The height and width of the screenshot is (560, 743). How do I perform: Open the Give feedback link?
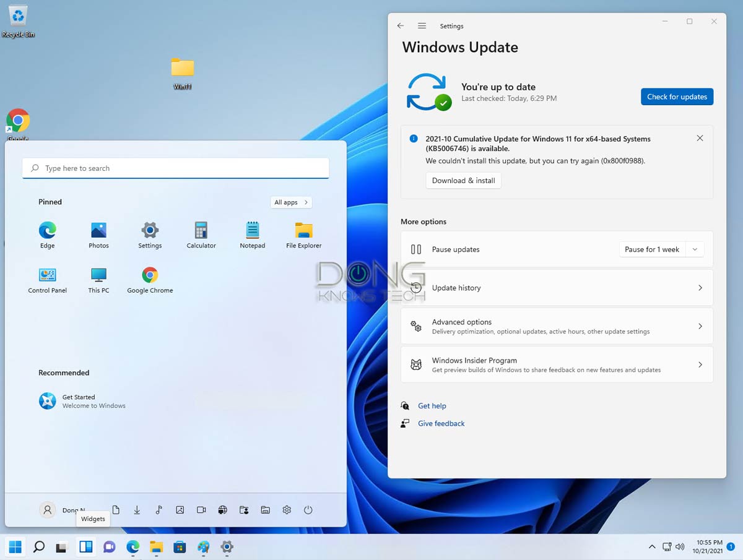click(x=441, y=423)
